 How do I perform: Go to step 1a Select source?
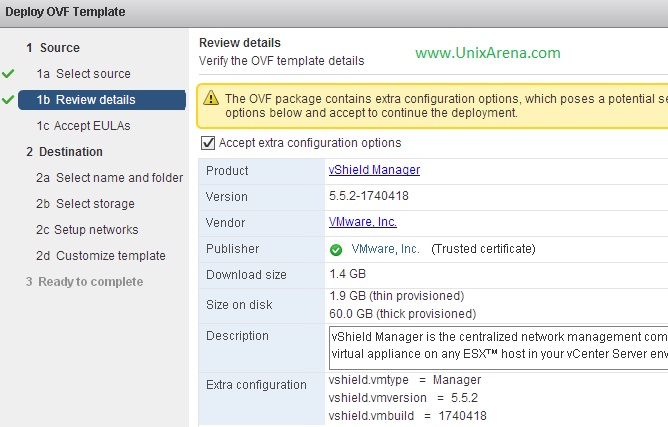(84, 74)
